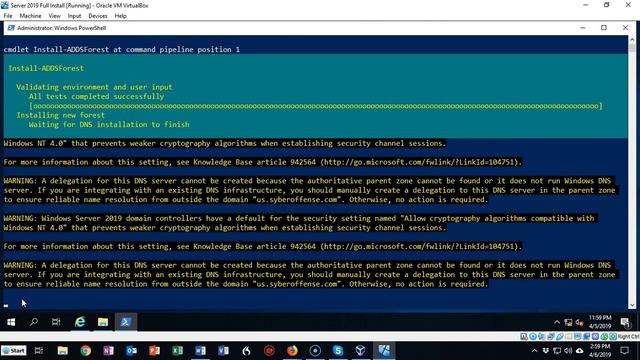Launch Internet Explorer from guest taskbar
The height and width of the screenshot is (360, 640).
(x=80, y=322)
